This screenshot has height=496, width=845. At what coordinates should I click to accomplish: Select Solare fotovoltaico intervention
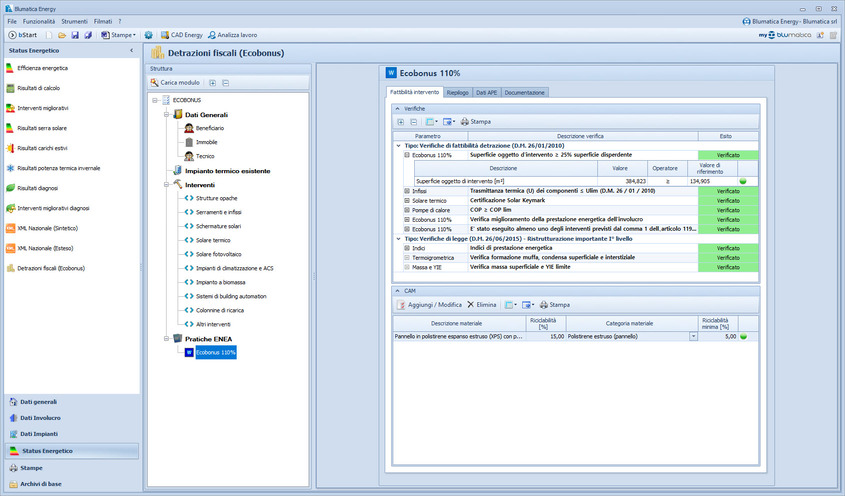coord(218,254)
